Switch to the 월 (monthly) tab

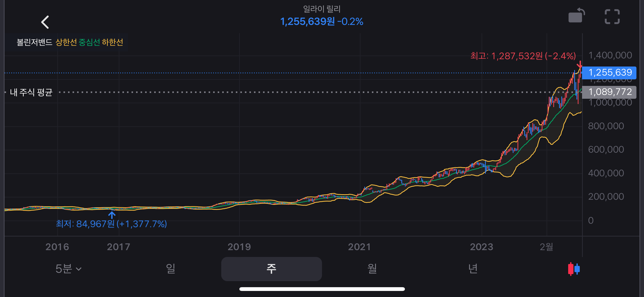372,269
